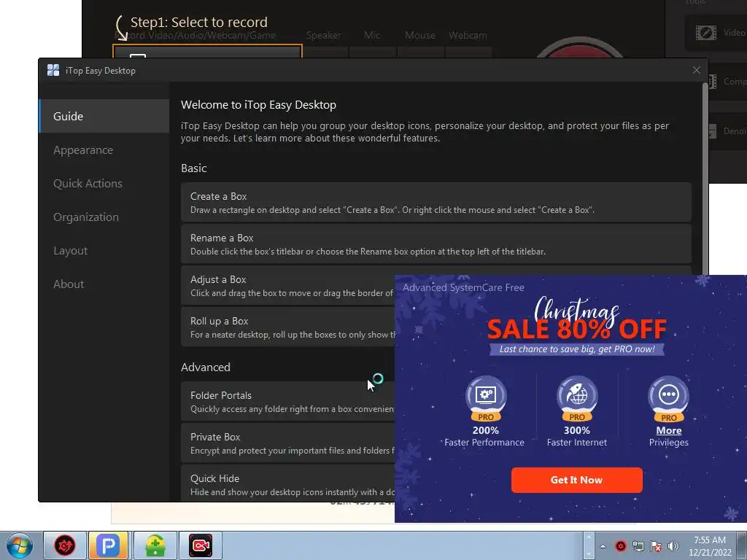Click the red recorder icon in system tray
The image size is (747, 560).
coord(620,546)
